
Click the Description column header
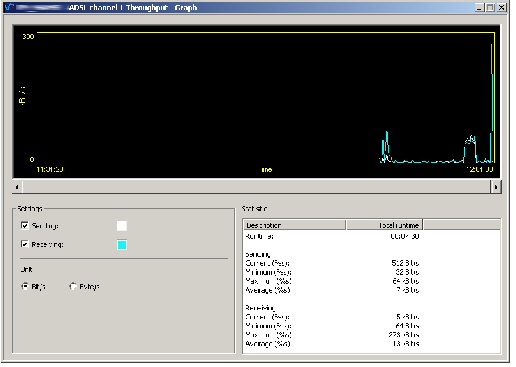coord(295,225)
